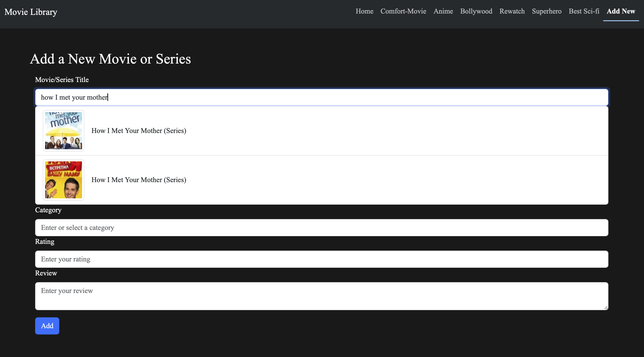Choose the Russian poster thumbnail suggestion

point(64,180)
